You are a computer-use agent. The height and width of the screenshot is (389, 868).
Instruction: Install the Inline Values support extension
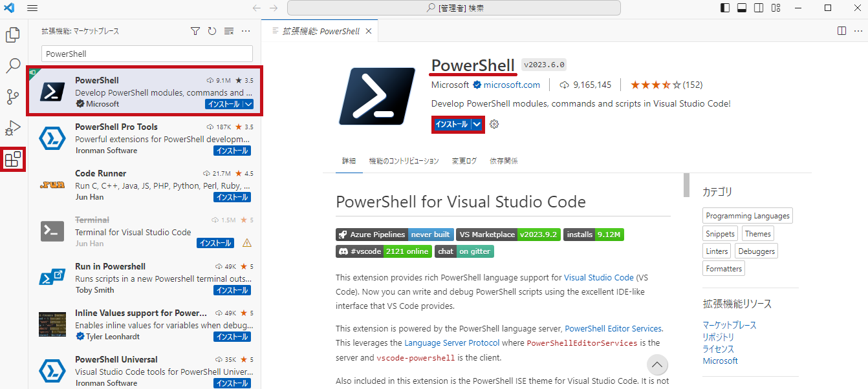pyautogui.click(x=232, y=337)
